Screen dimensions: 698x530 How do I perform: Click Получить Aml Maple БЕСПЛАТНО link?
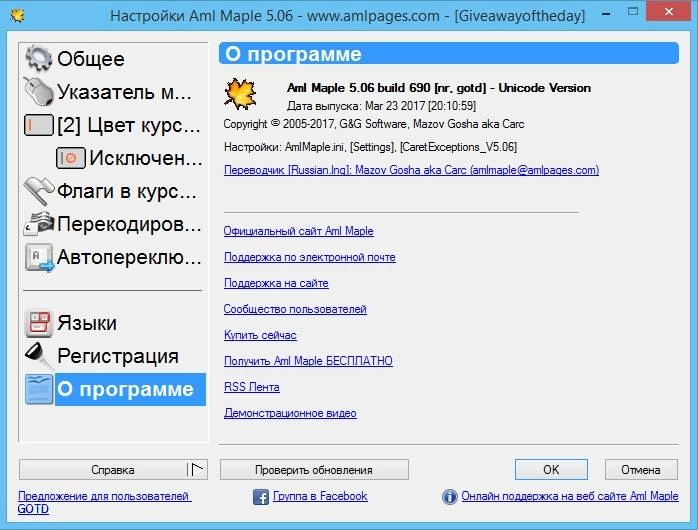coord(308,361)
